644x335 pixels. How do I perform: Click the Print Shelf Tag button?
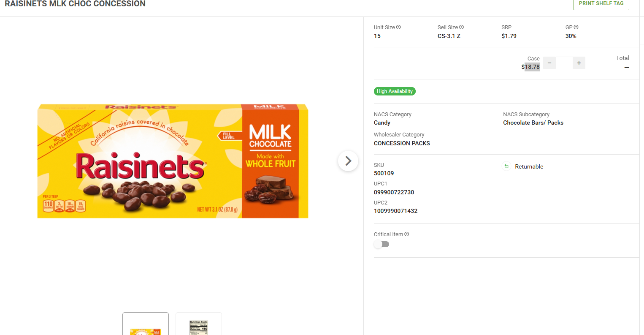tap(601, 4)
